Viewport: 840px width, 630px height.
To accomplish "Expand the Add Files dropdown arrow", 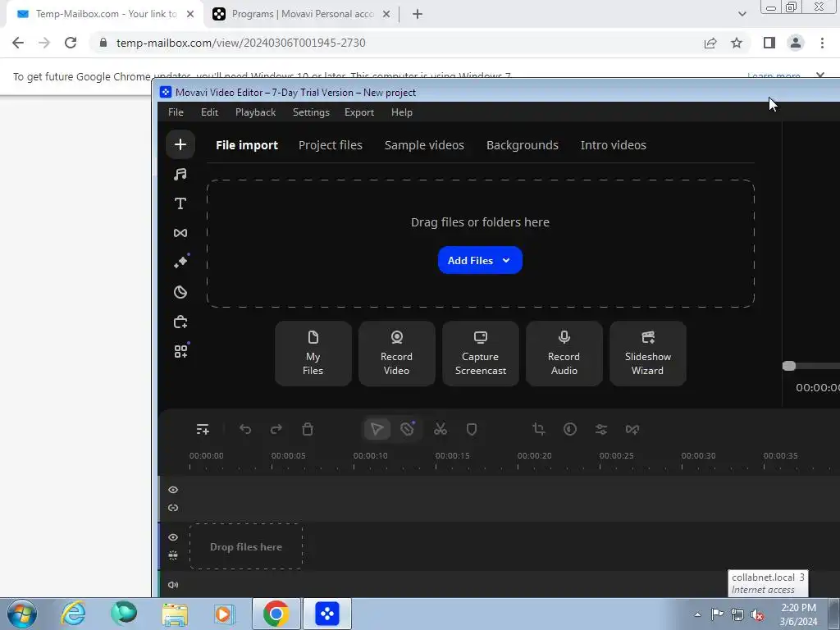I will 506,260.
